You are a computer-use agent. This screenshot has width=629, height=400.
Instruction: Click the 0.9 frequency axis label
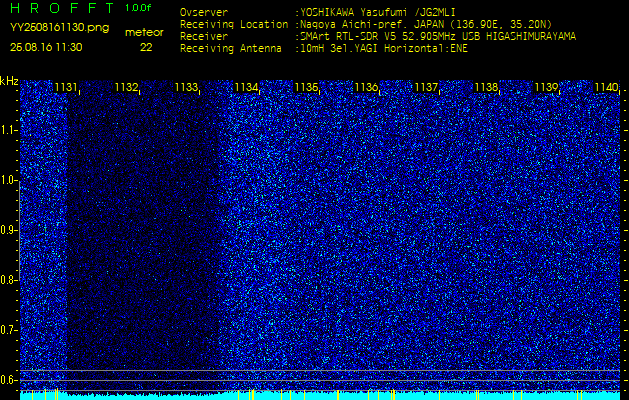(8, 230)
